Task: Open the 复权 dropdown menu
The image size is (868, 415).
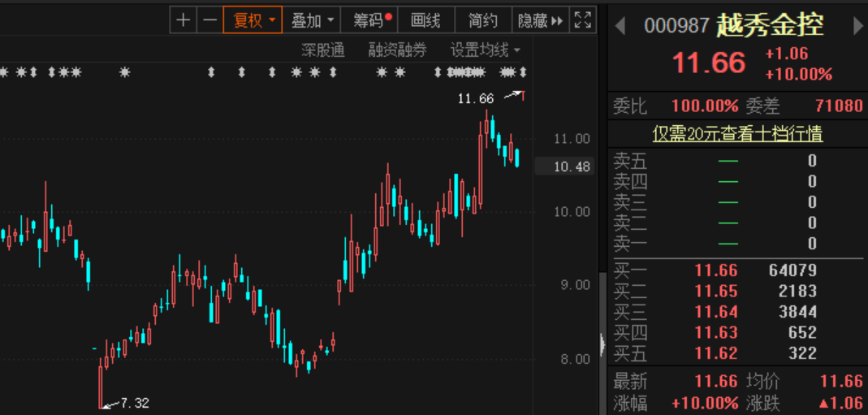Action: tap(253, 20)
